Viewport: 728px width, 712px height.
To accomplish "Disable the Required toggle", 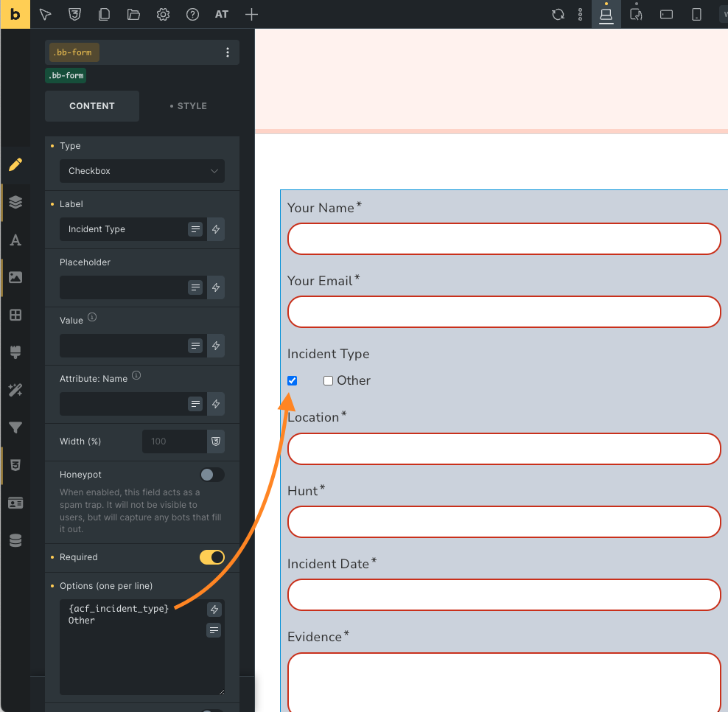I will (x=212, y=557).
